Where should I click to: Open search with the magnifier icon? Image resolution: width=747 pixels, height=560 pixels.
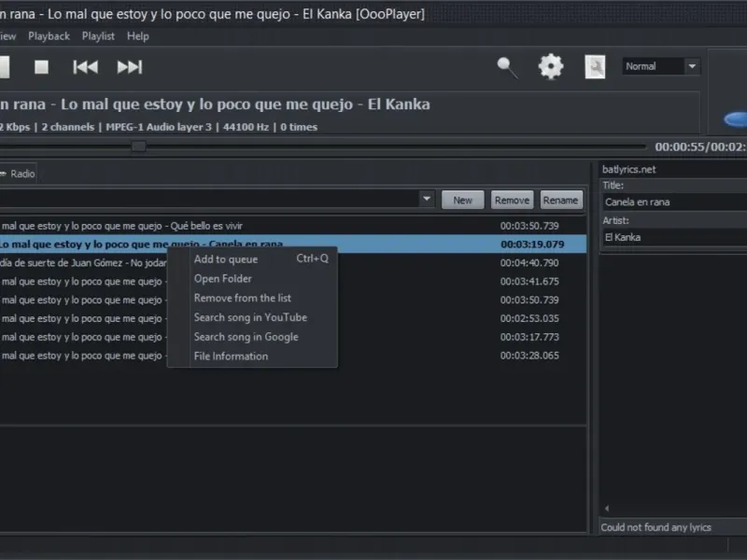[507, 67]
